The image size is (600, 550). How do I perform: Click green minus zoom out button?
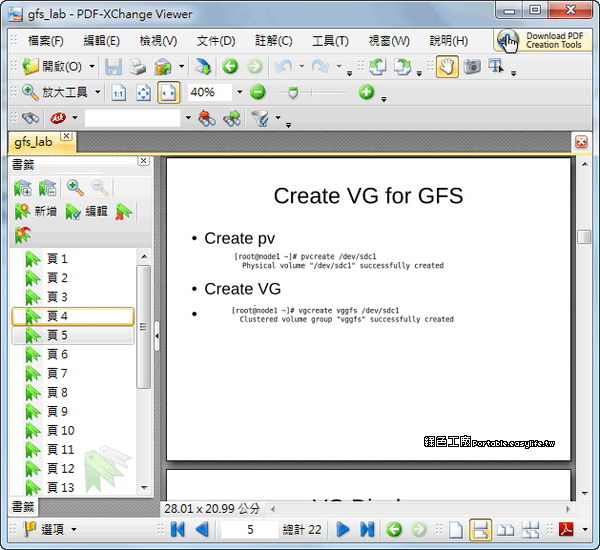(258, 92)
